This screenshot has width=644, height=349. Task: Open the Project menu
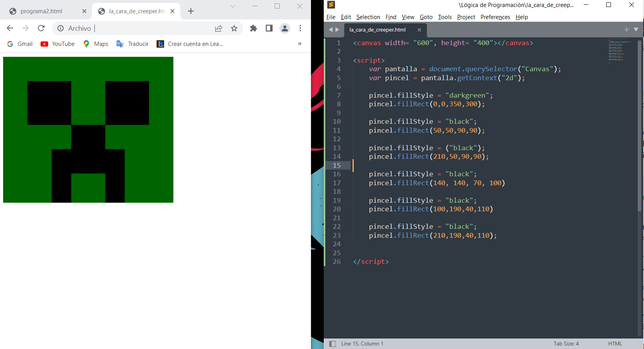466,17
